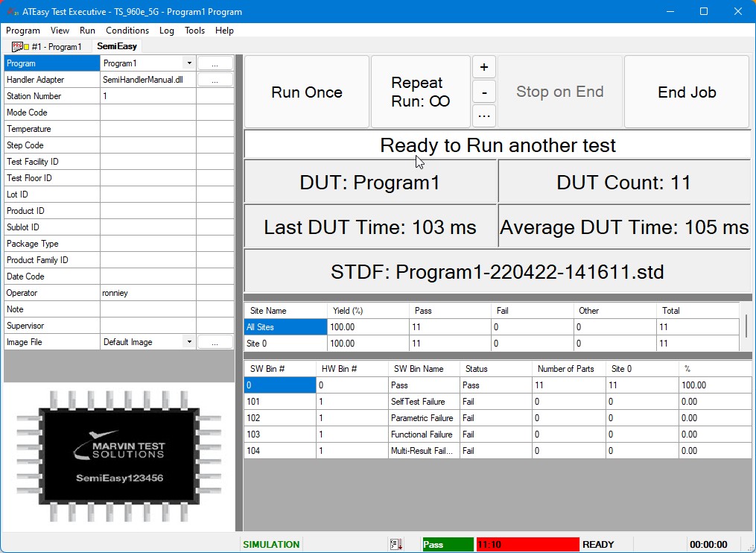Click the READY status bar text
756x553 pixels.
(x=598, y=544)
